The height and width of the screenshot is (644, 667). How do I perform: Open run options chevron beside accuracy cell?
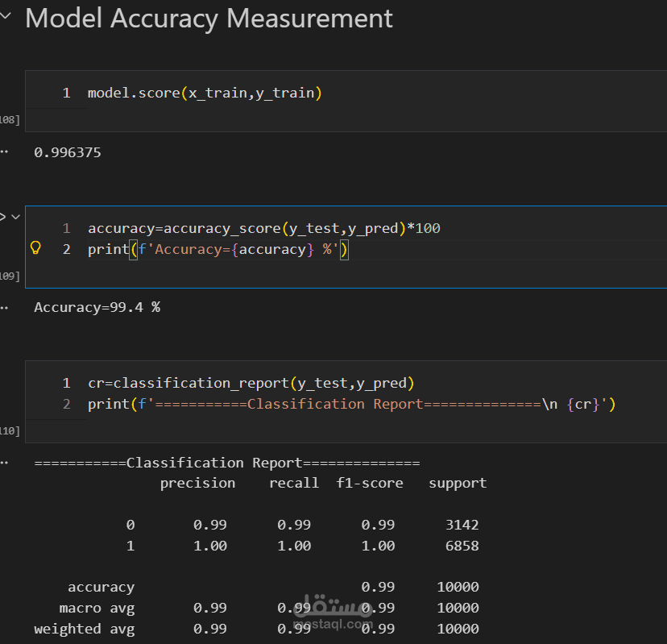point(15,217)
